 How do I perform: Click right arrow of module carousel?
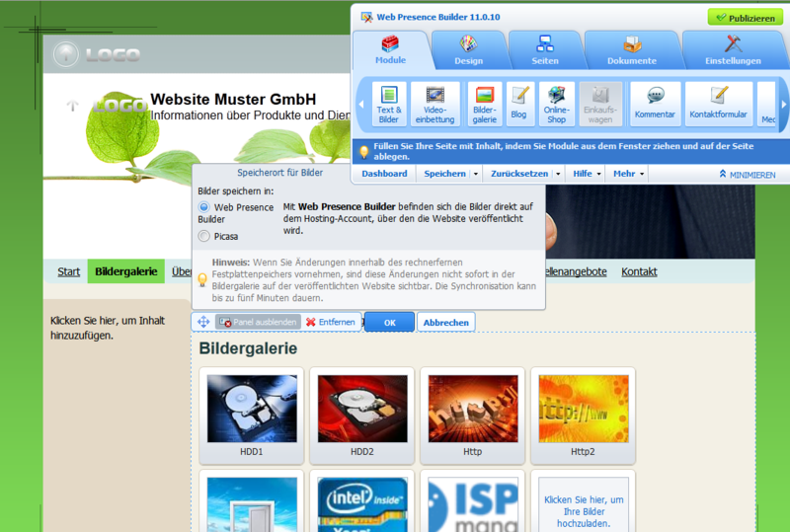tap(784, 105)
